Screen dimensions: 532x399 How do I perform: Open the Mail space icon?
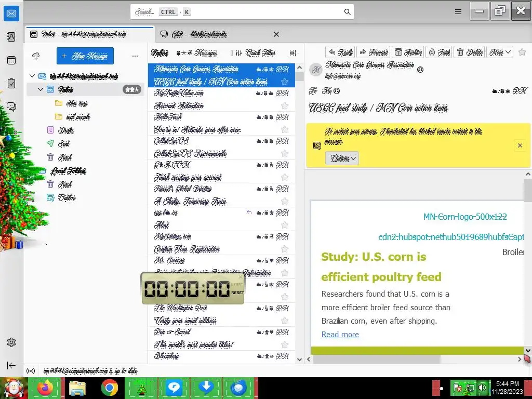[x=11, y=14]
